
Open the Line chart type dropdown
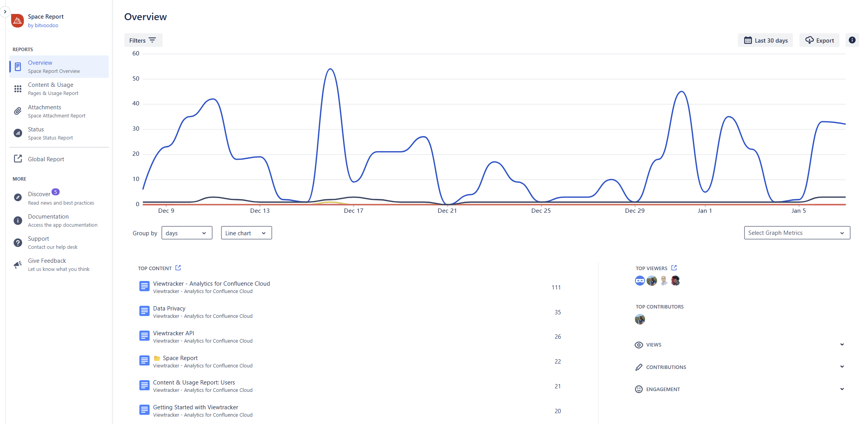tap(246, 233)
